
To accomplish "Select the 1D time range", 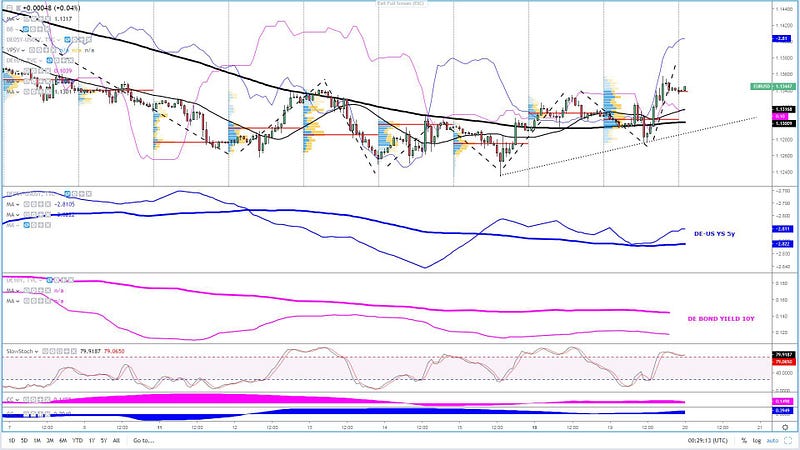I will click(x=11, y=440).
